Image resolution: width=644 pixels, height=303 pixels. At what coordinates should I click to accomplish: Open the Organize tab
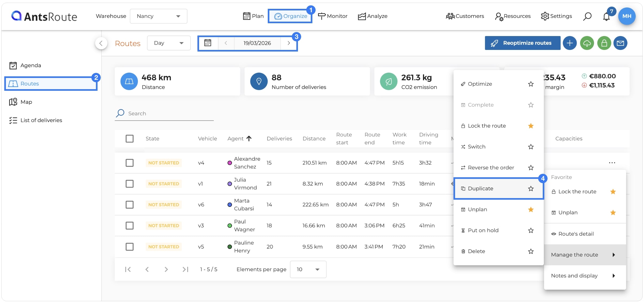tap(290, 16)
